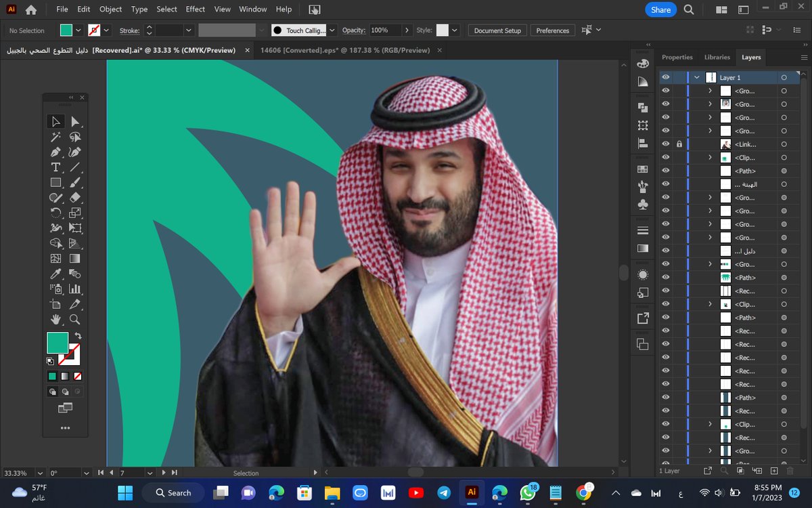Screen dimensions: 812x508
Task: Open the Align panel icon
Action: (643, 144)
